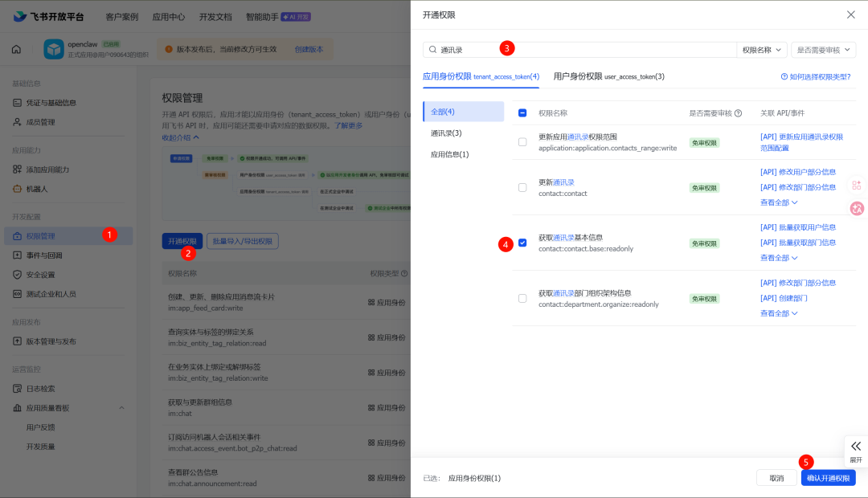Open the home icon in the app header
The width and height of the screenshot is (868, 498).
click(17, 49)
